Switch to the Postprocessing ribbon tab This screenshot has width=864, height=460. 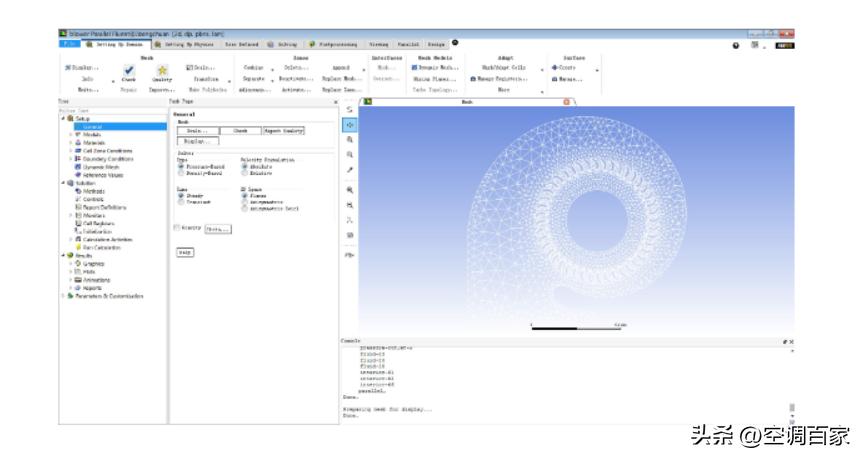pos(340,45)
